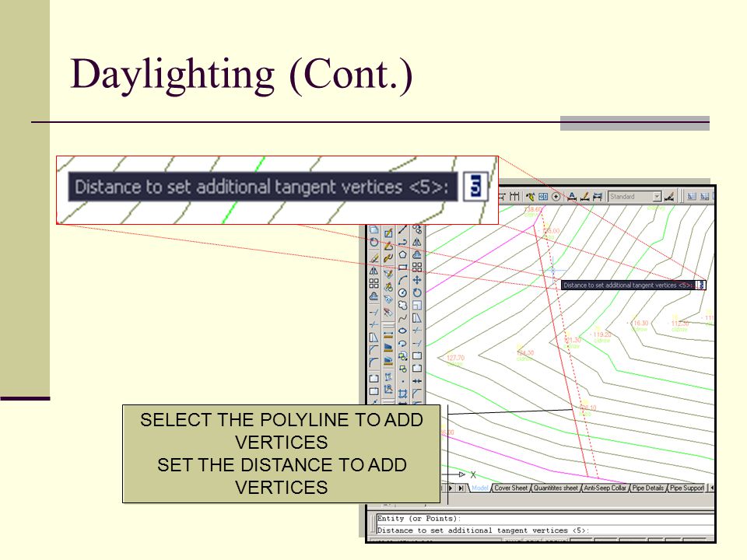This screenshot has height=560, width=747.
Task: Select the Ellipse Arc tool
Action: 402,343
